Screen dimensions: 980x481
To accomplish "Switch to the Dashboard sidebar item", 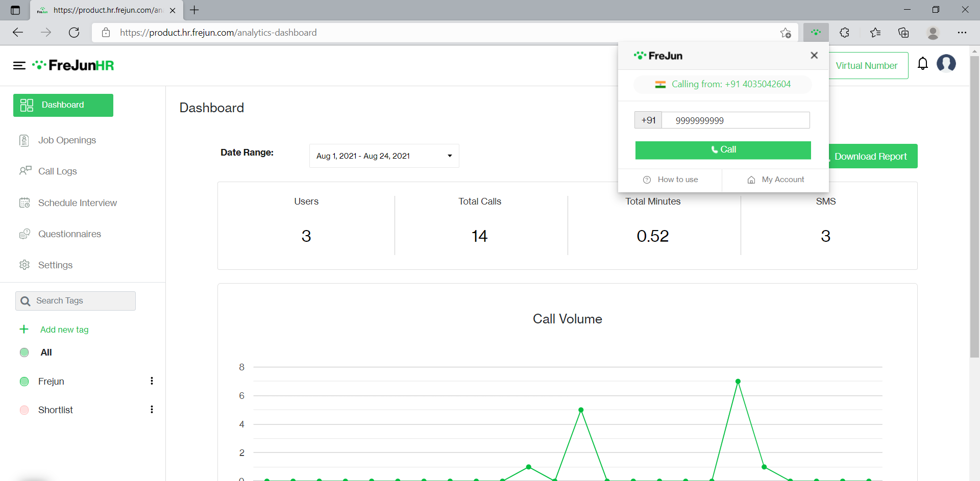I will (x=62, y=105).
